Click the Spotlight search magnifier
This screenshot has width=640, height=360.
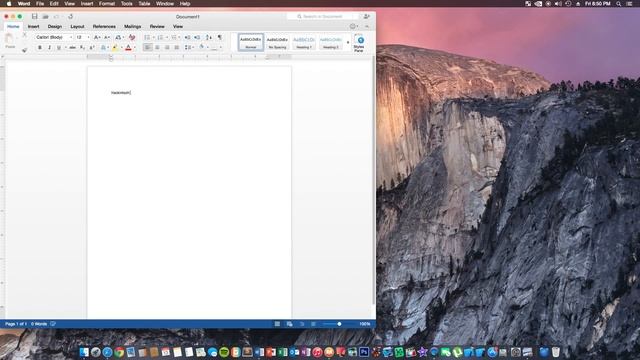point(618,4)
